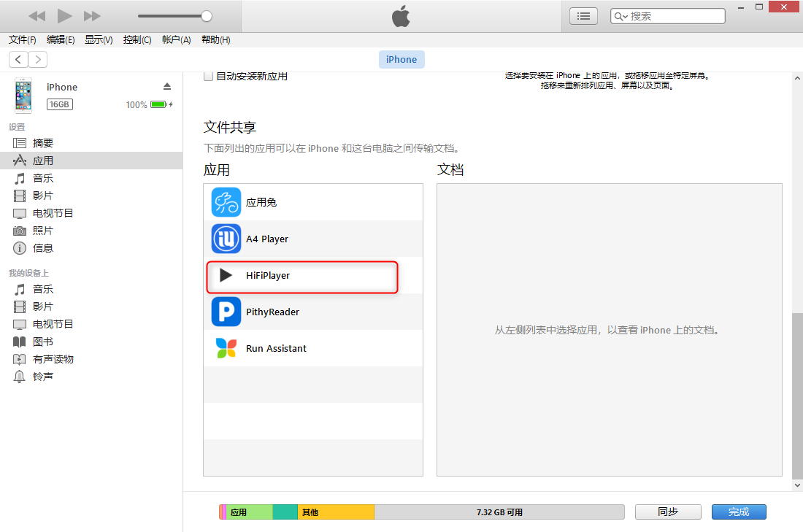Open 电视节目 under 我的设备上
The width and height of the screenshot is (803, 532).
(x=91, y=324)
